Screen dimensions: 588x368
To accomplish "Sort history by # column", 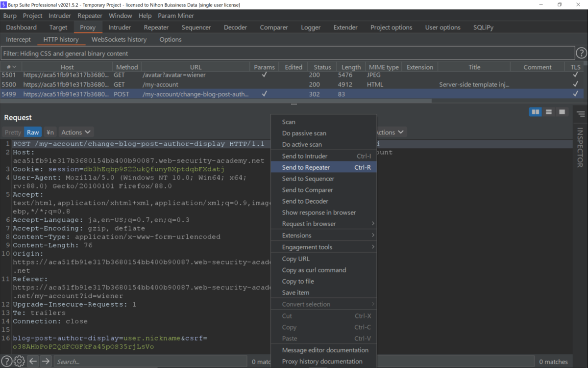I will coord(11,67).
